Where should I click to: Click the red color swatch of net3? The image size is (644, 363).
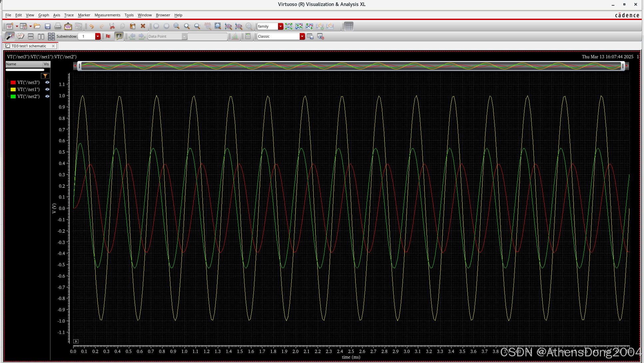[13, 82]
